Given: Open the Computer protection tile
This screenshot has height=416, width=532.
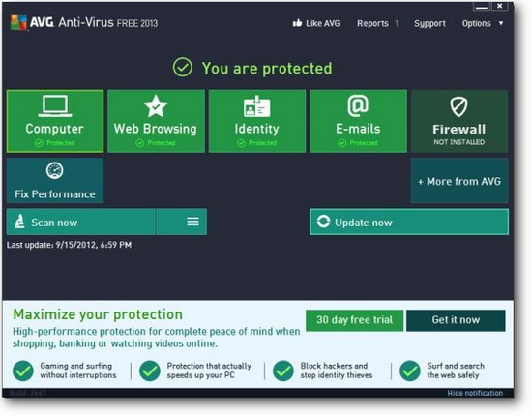Looking at the screenshot, I should click(x=55, y=121).
